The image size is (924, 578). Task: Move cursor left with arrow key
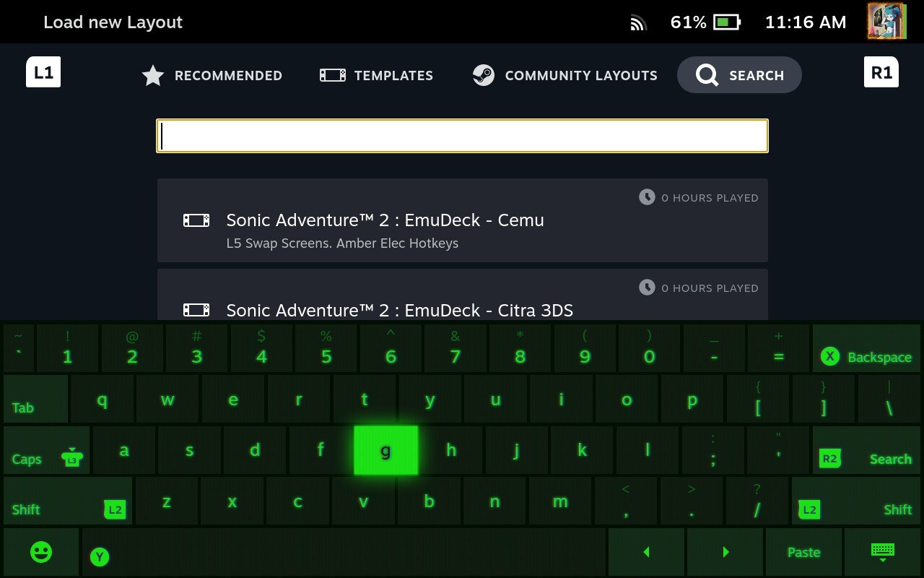646,552
